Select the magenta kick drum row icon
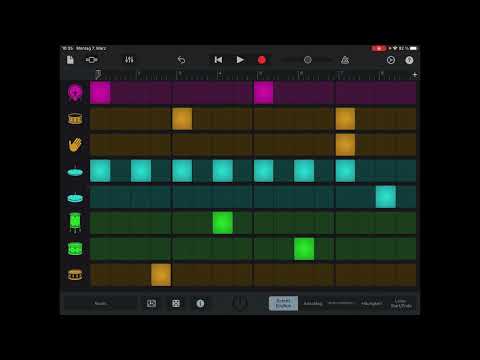480x360 pixels. 75,93
